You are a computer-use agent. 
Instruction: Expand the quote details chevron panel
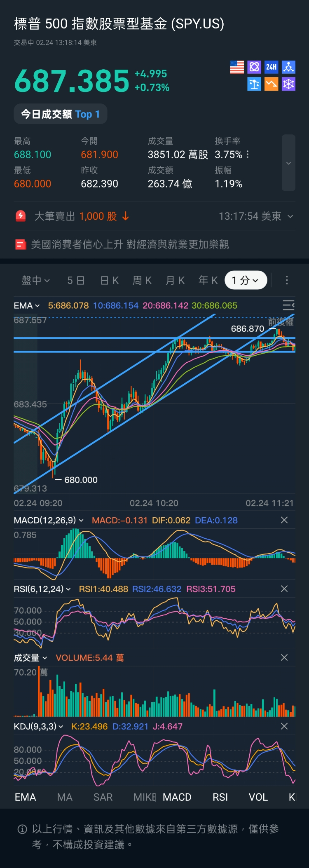point(288,163)
